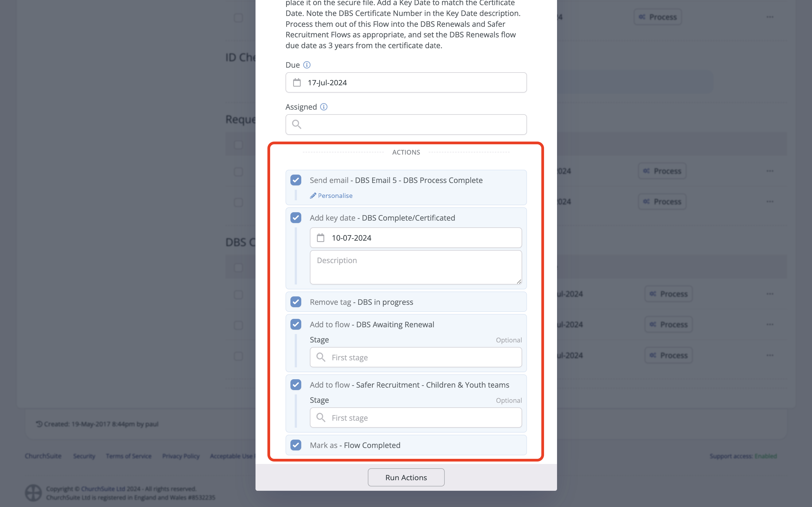
Task: Uncheck Mark as Flow Completed
Action: (296, 445)
